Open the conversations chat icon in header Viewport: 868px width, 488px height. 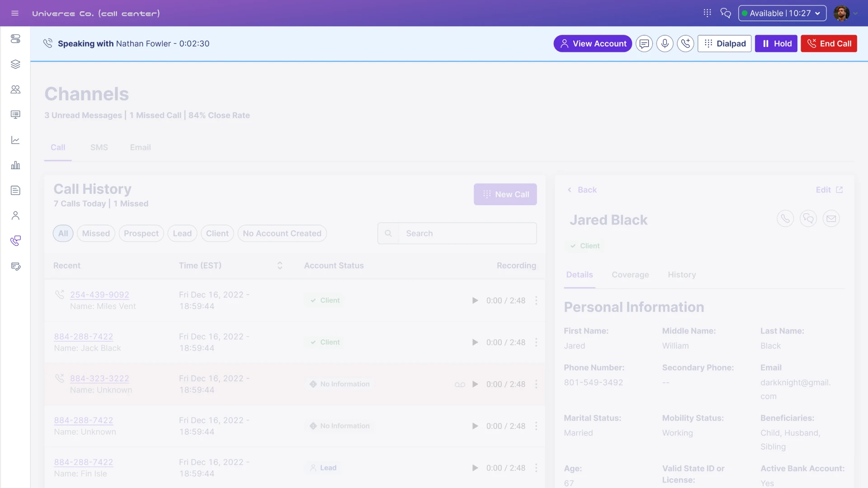coord(726,13)
